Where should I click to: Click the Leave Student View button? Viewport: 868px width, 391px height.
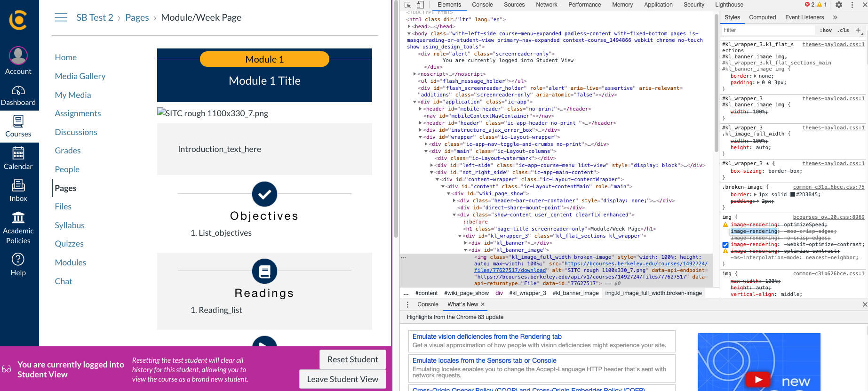[x=342, y=379]
